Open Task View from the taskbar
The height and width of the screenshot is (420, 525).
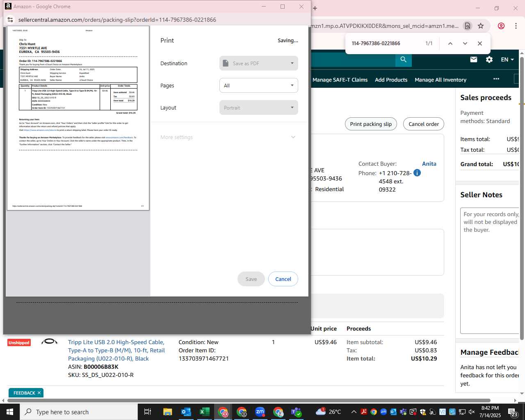(148, 412)
